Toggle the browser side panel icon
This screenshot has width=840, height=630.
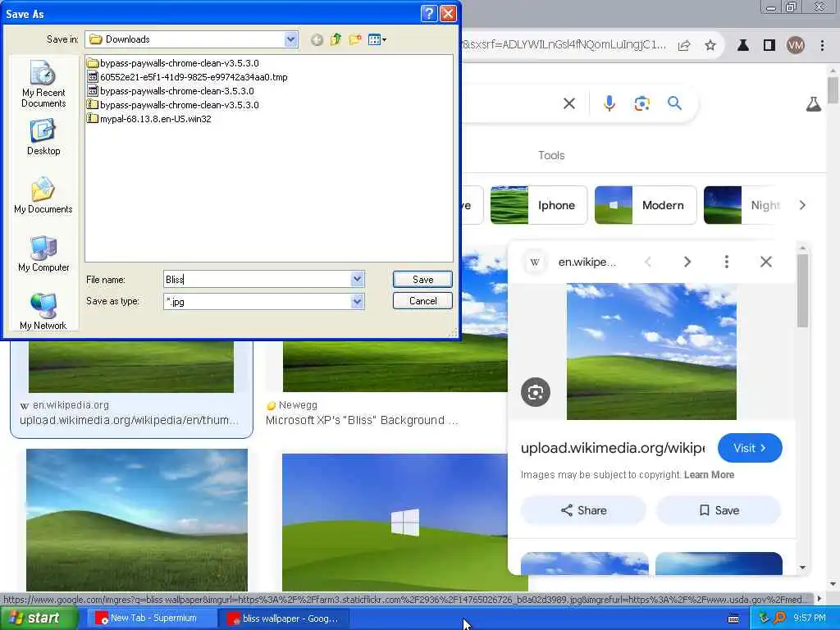(x=769, y=46)
